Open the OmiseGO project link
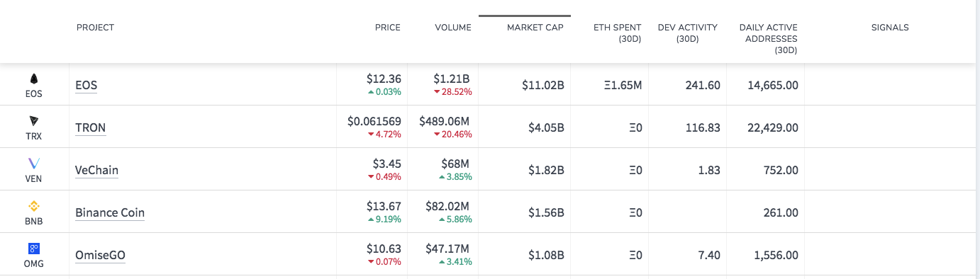 click(x=101, y=256)
